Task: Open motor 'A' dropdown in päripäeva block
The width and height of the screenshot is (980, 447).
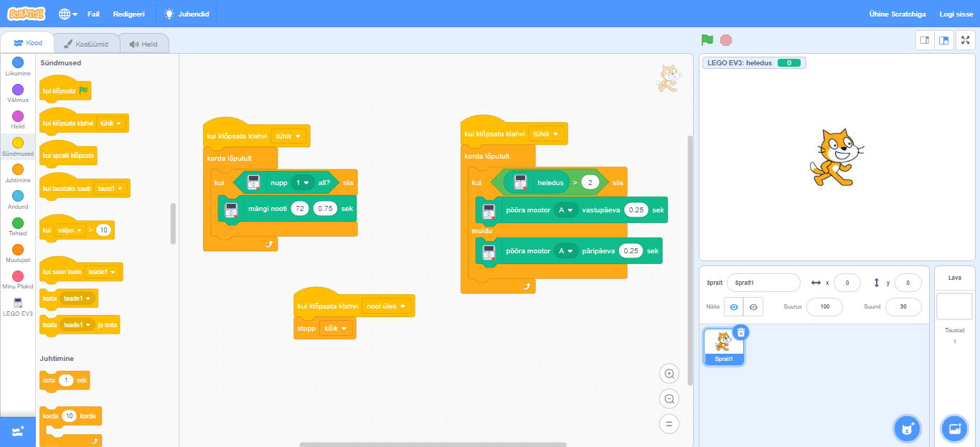Action: click(x=565, y=251)
